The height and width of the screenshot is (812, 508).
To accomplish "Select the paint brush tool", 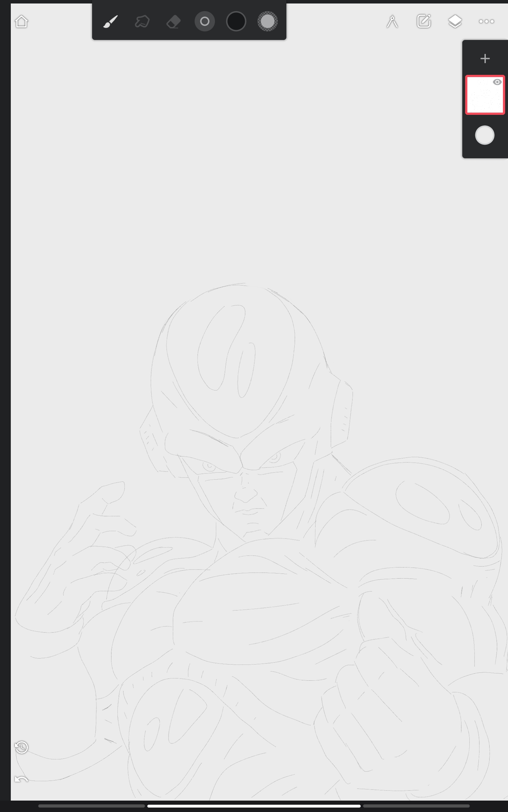I will tap(110, 22).
